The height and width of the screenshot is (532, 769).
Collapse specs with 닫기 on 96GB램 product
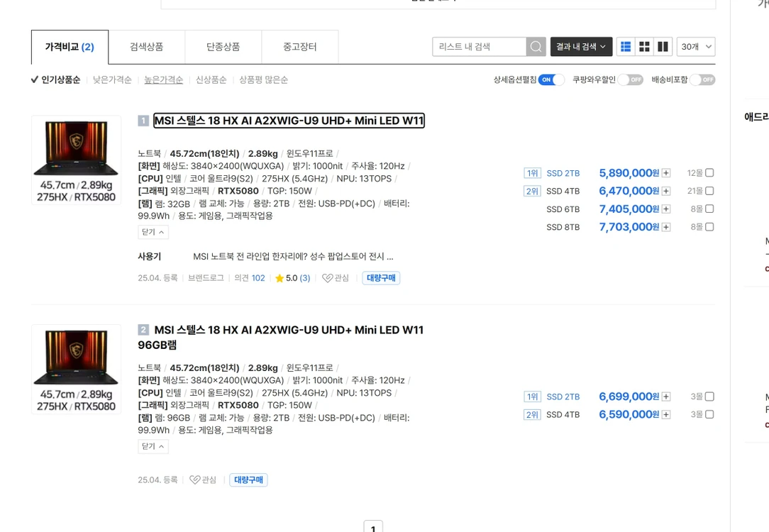point(153,446)
